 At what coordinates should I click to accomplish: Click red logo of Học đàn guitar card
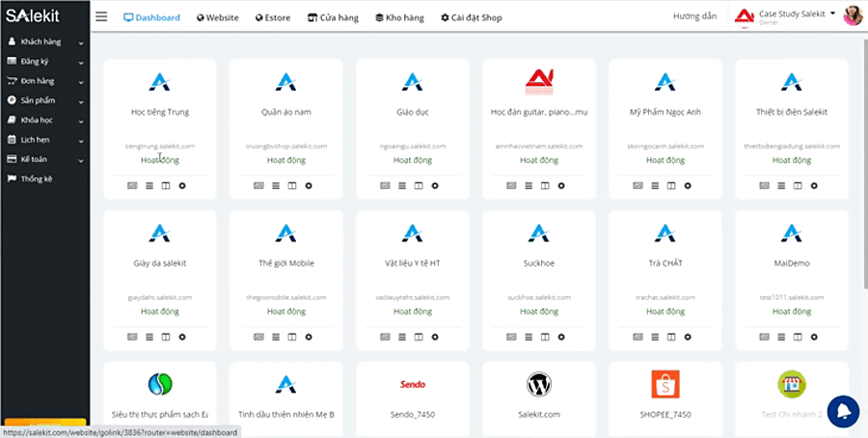pyautogui.click(x=539, y=81)
